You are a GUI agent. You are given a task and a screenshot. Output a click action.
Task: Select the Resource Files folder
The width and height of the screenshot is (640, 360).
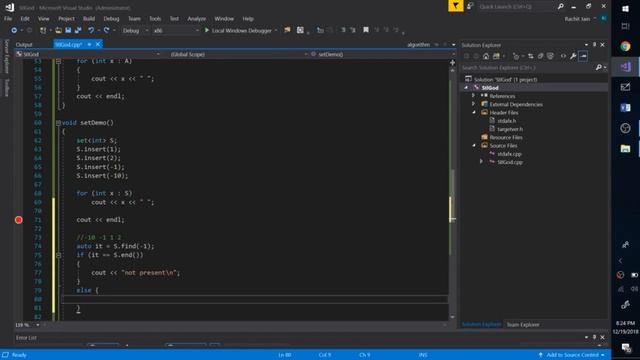pos(506,137)
